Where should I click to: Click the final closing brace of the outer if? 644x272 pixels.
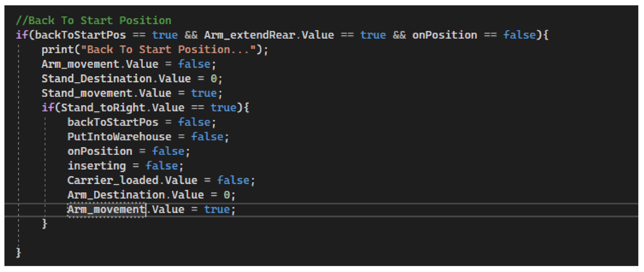pos(18,253)
